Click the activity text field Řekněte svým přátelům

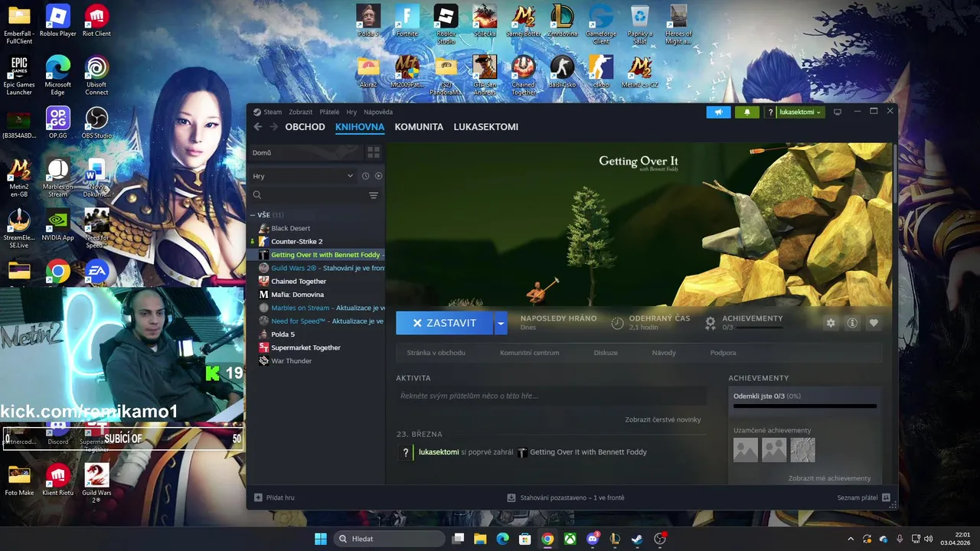pyautogui.click(x=551, y=396)
